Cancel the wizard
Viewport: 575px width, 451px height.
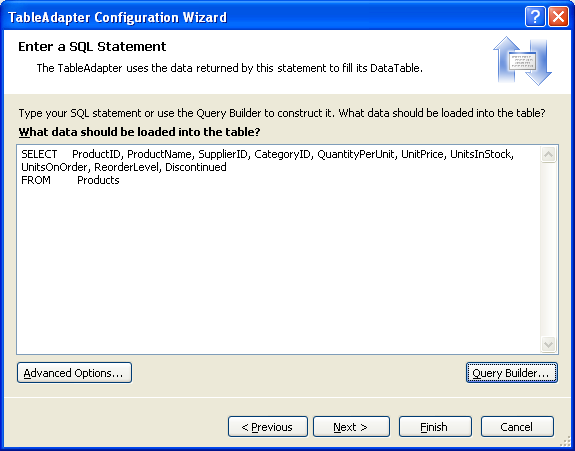pos(517,426)
